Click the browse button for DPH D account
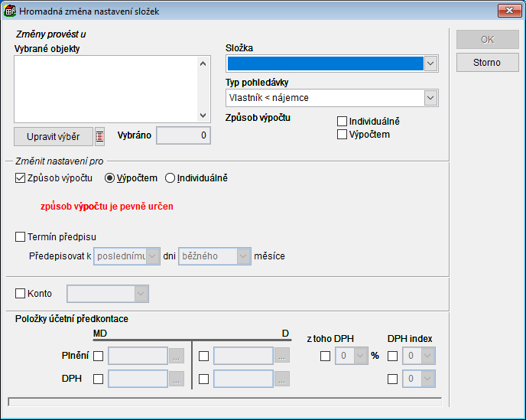This screenshot has height=420, width=526. tap(282, 379)
